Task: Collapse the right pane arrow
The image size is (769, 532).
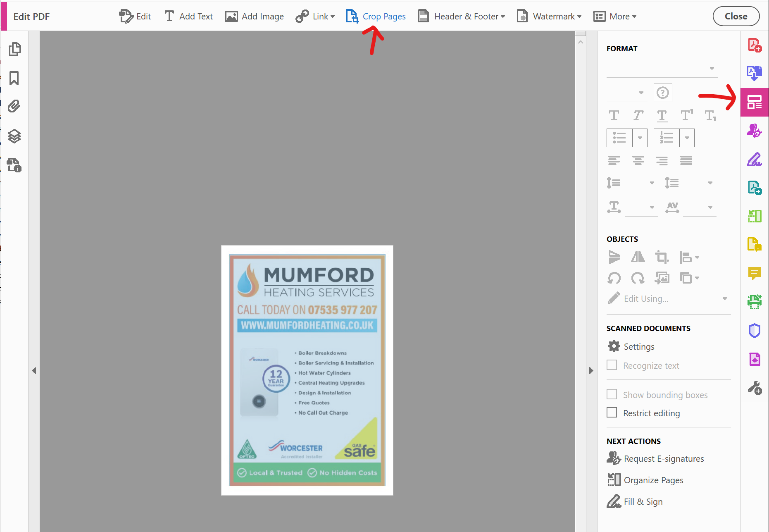Action: tap(591, 371)
